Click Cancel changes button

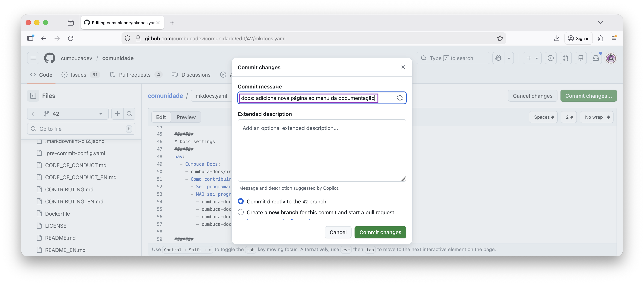532,96
